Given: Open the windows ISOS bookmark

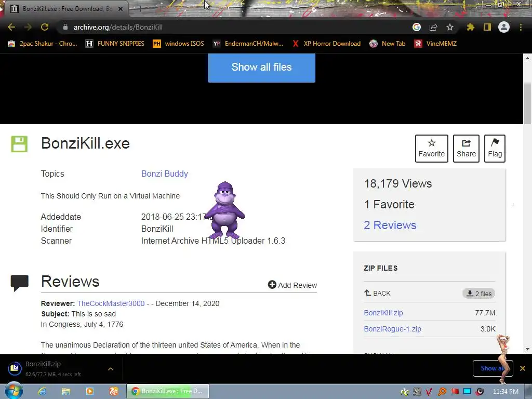Looking at the screenshot, I should pos(179,44).
